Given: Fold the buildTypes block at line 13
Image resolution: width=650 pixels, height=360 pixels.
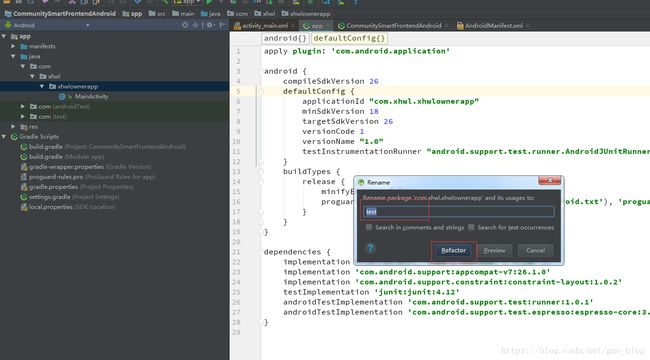Looking at the screenshot, I should tap(260, 172).
